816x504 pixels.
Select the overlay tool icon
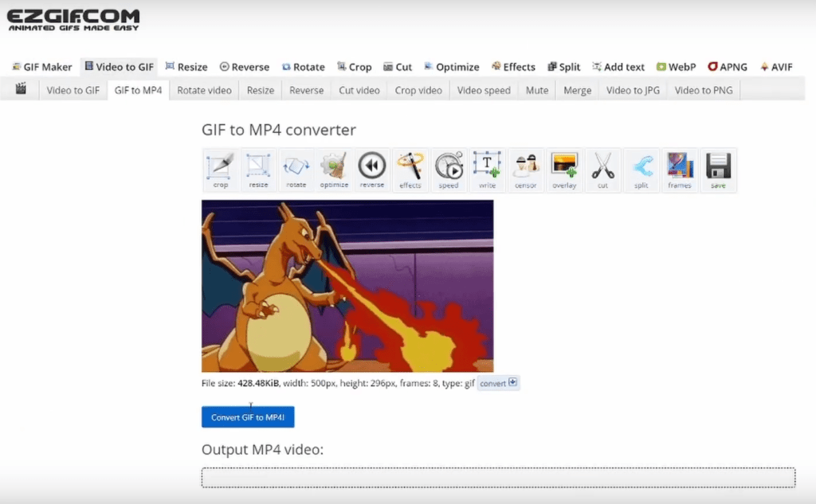click(x=564, y=170)
